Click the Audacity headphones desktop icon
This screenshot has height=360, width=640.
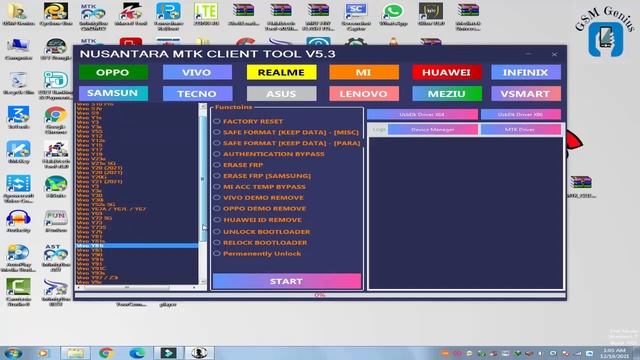18,221
